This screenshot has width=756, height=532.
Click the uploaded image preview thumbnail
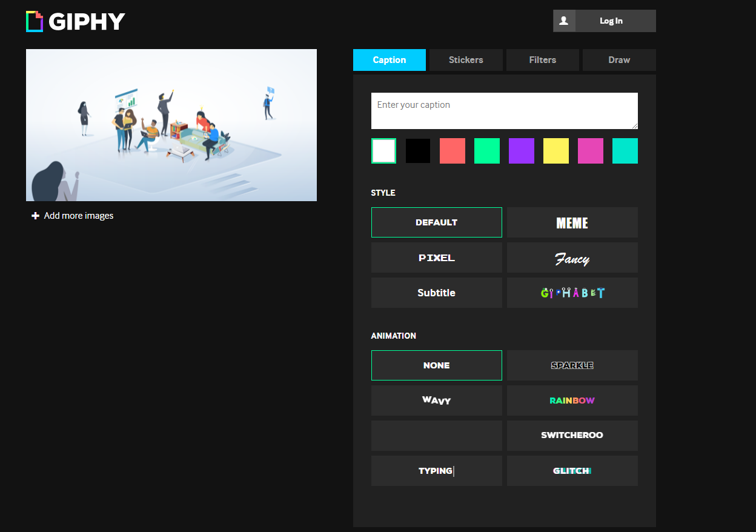(x=171, y=125)
